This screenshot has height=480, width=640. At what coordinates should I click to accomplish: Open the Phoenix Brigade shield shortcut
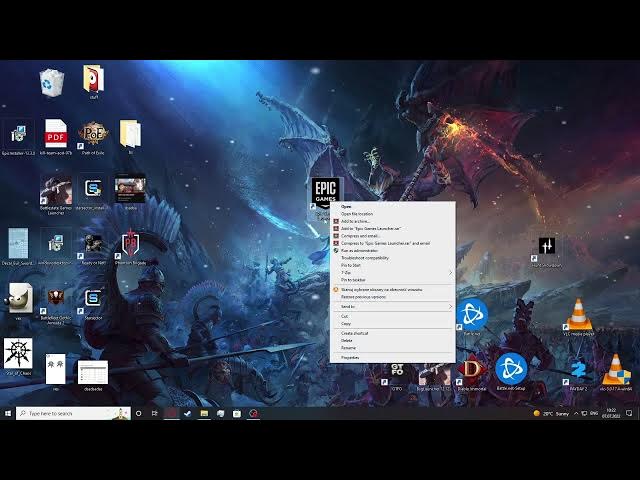[x=130, y=245]
